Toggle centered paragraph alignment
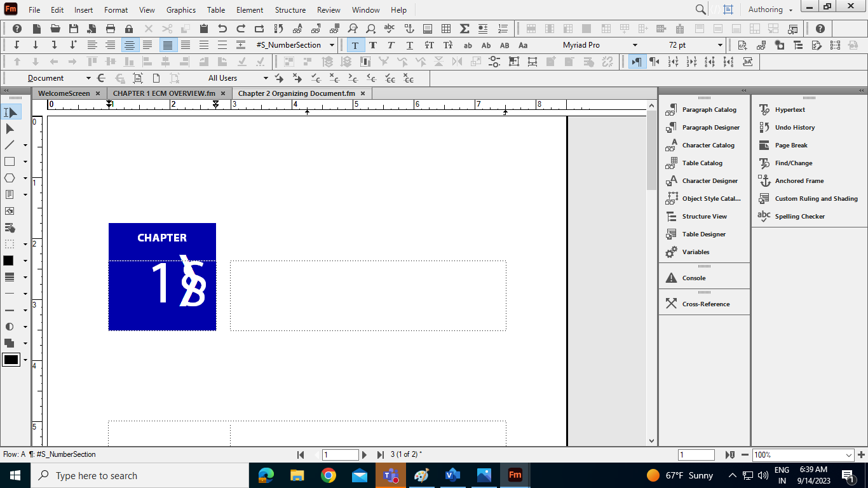 click(130, 45)
